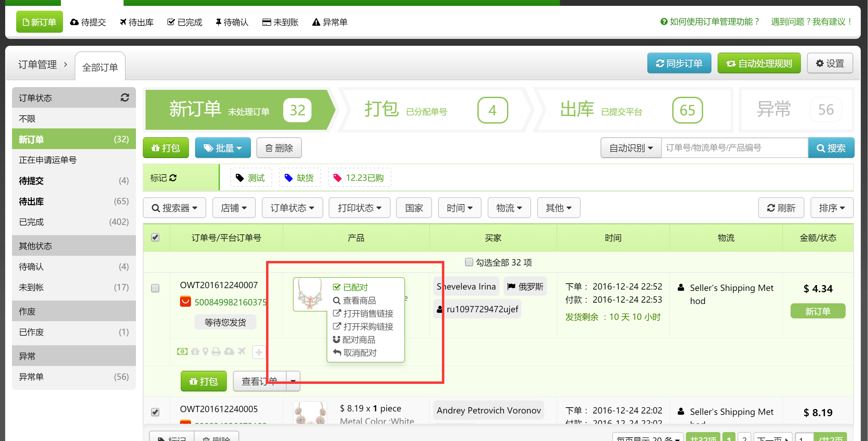
Task: Check the 勾选全部 32 项 checkbox
Action: coord(469,262)
